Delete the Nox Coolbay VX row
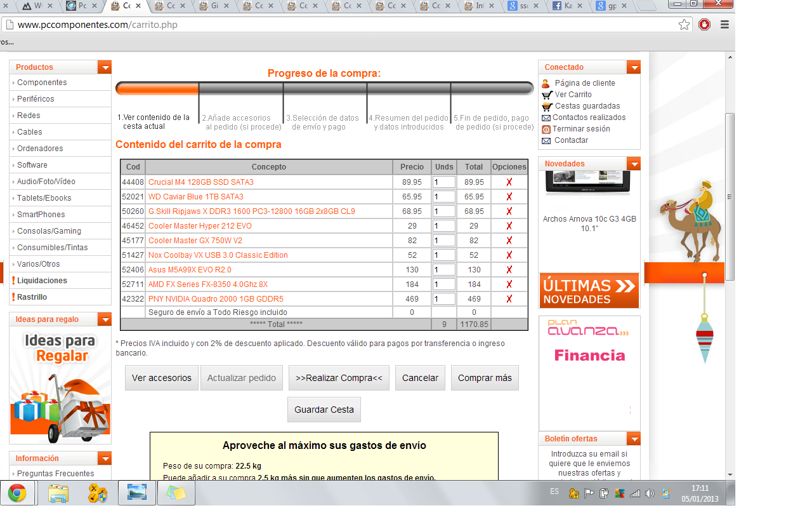The height and width of the screenshot is (508, 812). [509, 255]
